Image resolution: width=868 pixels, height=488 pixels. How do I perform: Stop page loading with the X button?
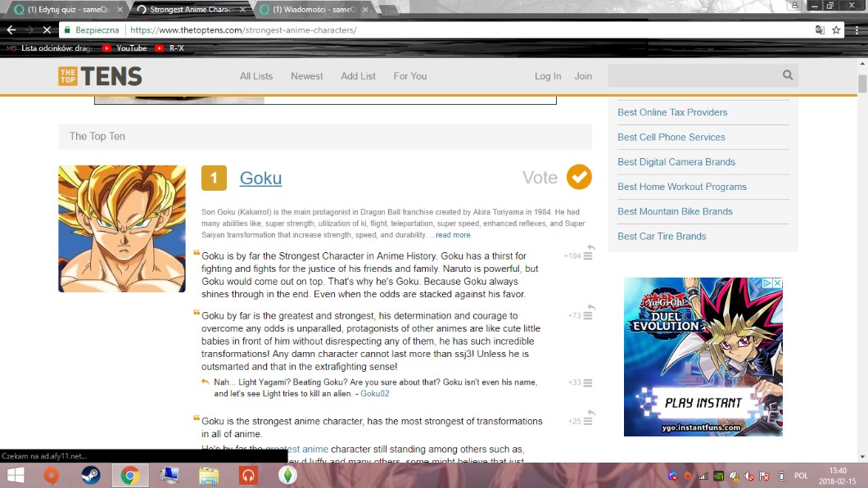pyautogui.click(x=47, y=29)
